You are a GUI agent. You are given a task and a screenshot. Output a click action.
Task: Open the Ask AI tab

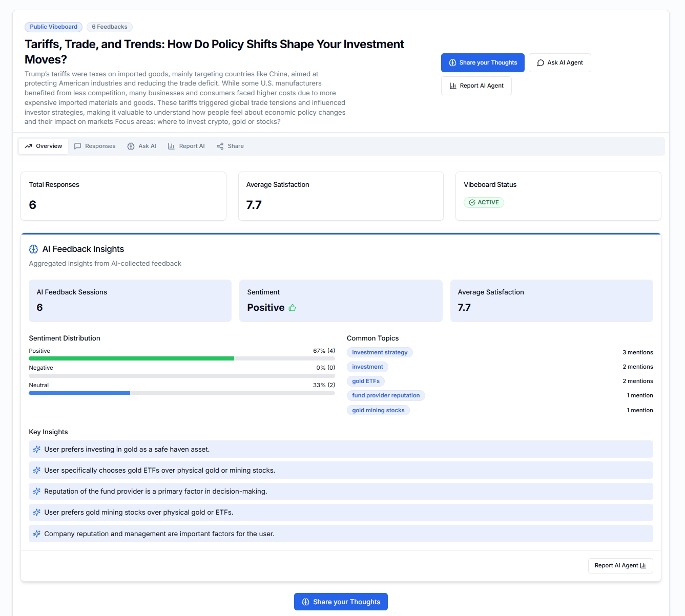[142, 146]
